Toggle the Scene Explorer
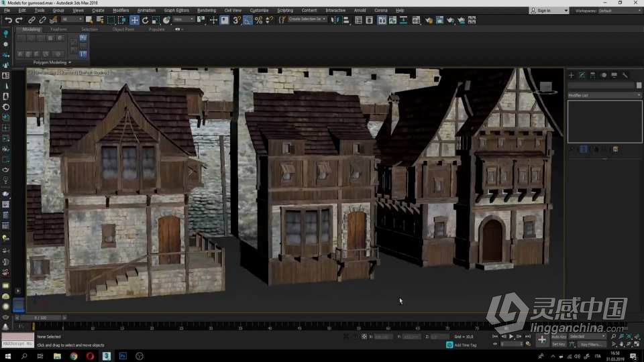 pos(358,19)
